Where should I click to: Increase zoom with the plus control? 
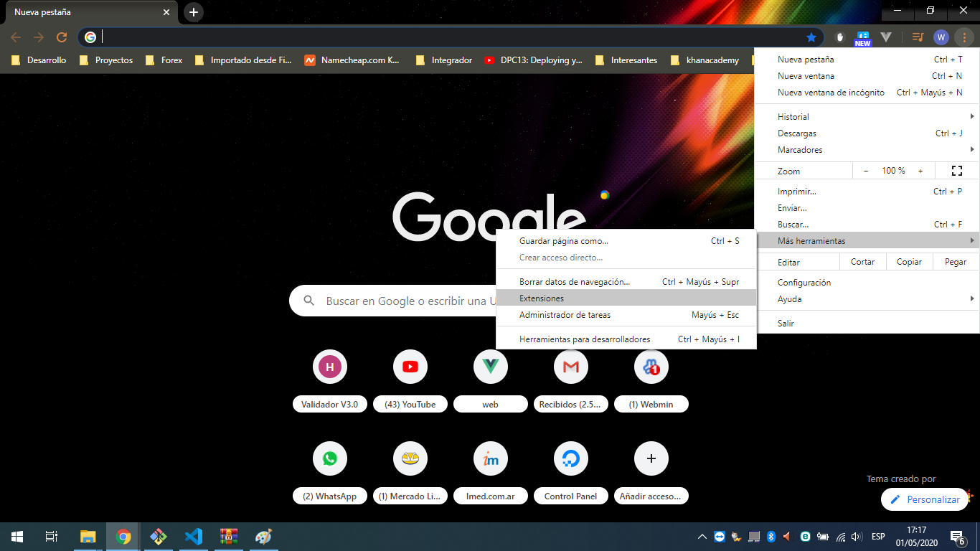[920, 170]
